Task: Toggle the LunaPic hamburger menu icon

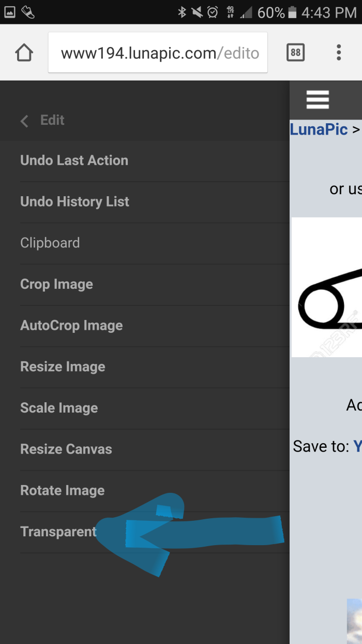Action: point(318,99)
